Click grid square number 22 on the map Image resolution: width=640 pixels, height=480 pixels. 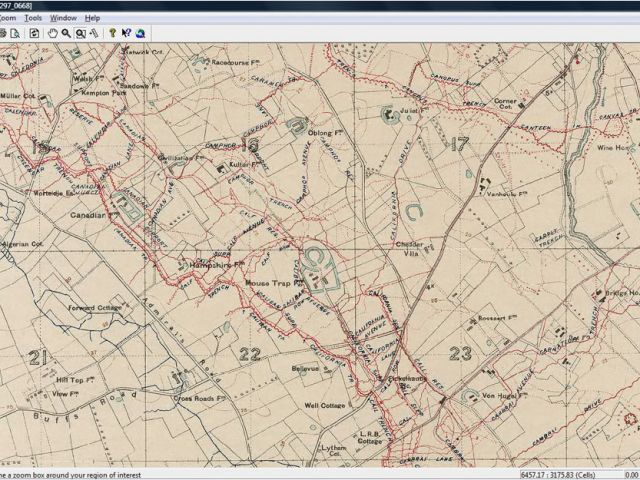(250, 354)
